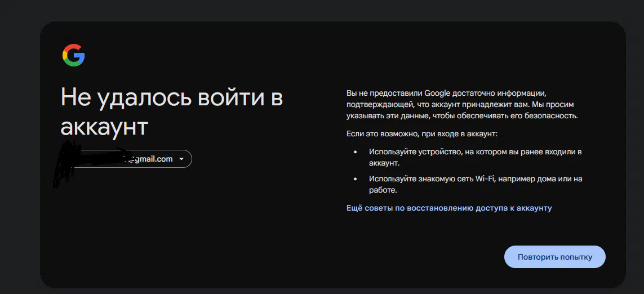
Task: Click the text 'Если это возможно, при входе в аккаунт:'
Action: (422, 134)
